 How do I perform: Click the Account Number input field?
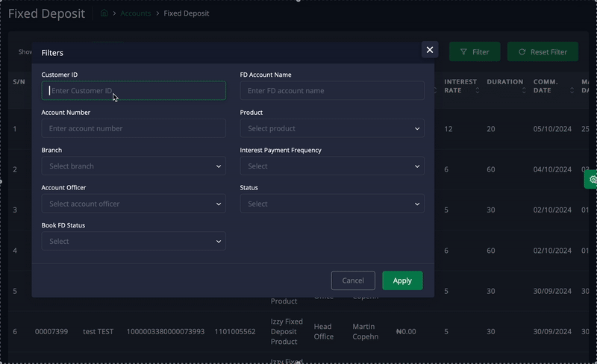[134, 128]
